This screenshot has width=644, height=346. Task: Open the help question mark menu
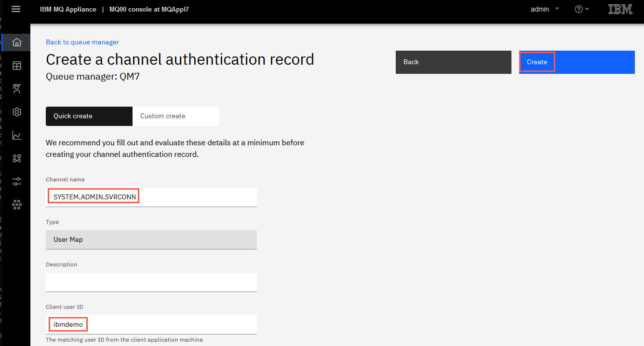tap(582, 9)
